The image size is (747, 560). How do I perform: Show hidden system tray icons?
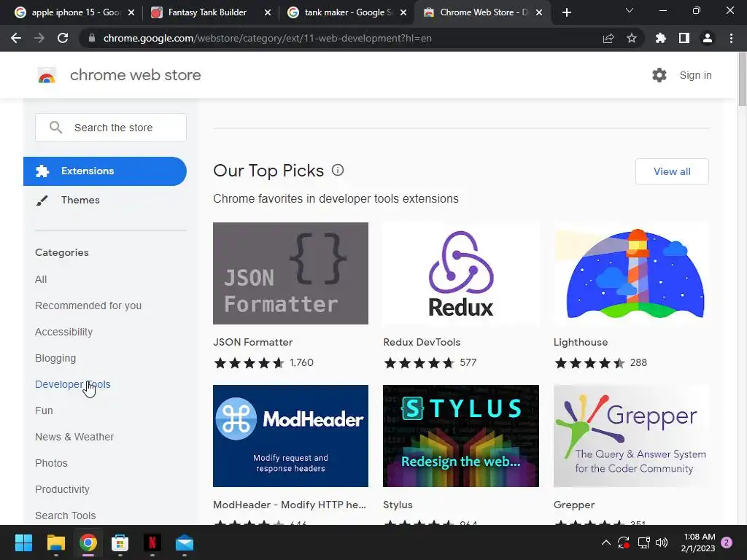(x=606, y=542)
